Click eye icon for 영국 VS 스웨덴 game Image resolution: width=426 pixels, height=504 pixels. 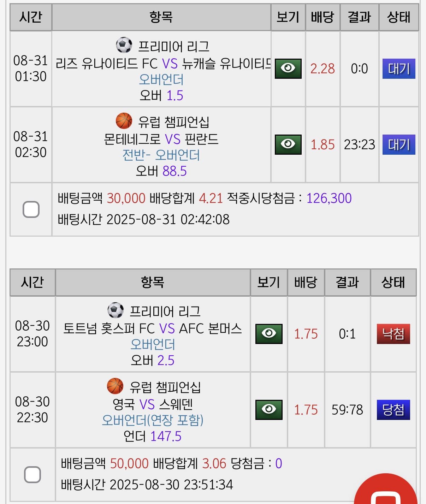point(269,410)
